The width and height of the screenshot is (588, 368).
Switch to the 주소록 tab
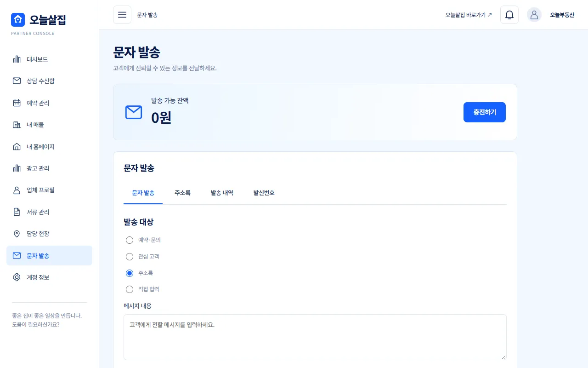pos(182,193)
